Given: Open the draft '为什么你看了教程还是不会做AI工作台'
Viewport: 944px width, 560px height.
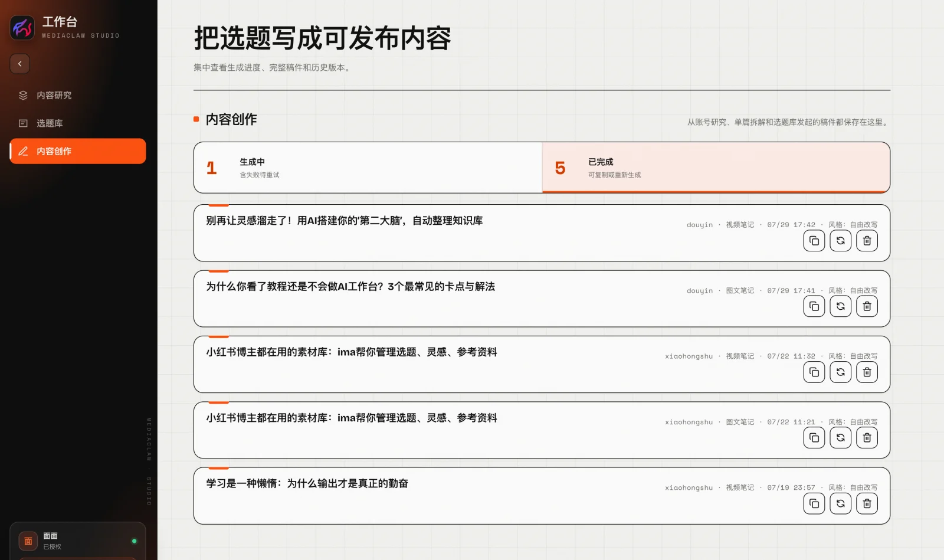Looking at the screenshot, I should point(350,287).
